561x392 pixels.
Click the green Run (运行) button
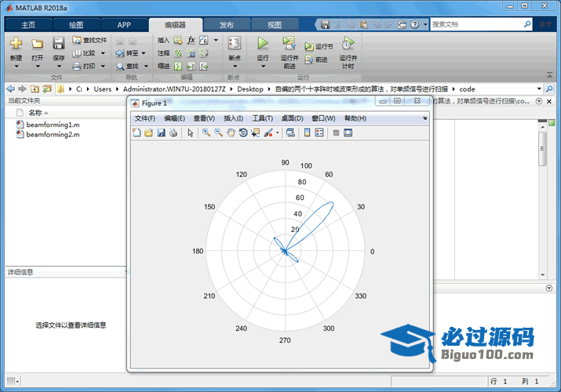coord(263,44)
